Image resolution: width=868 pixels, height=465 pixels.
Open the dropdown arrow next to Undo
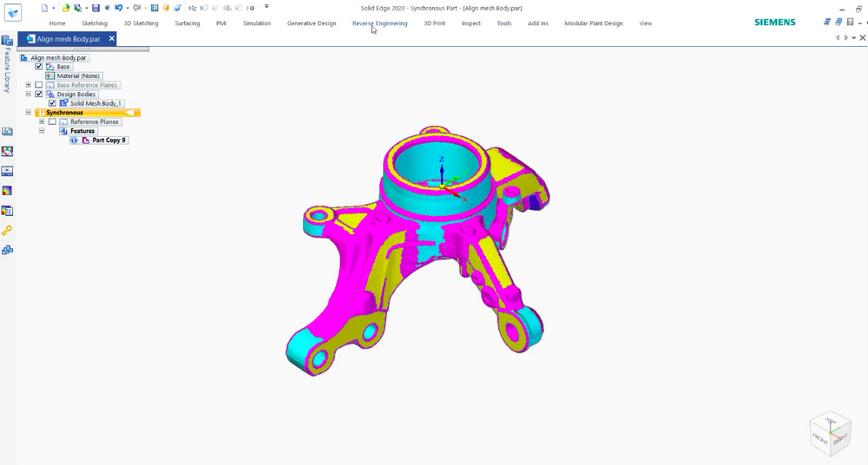click(128, 8)
